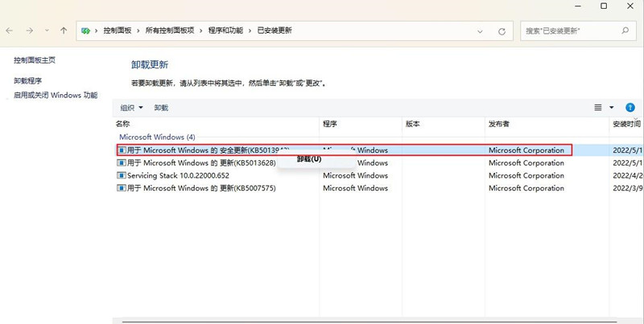Open 控制面板主页 link
Screen dimensions: 644x324
[35, 59]
